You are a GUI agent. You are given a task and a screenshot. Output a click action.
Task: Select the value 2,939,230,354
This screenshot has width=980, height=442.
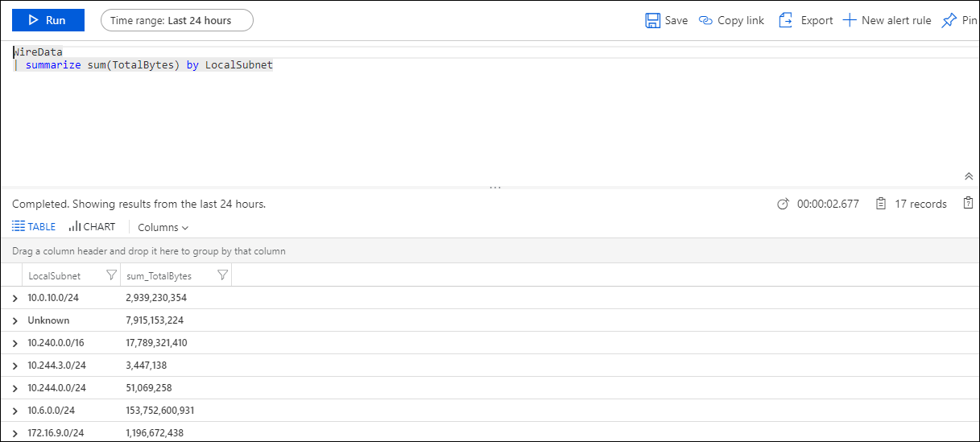pos(156,298)
